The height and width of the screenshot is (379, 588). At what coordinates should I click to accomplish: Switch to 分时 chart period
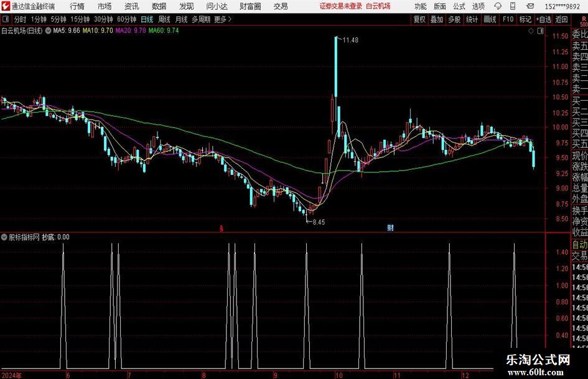coord(21,19)
